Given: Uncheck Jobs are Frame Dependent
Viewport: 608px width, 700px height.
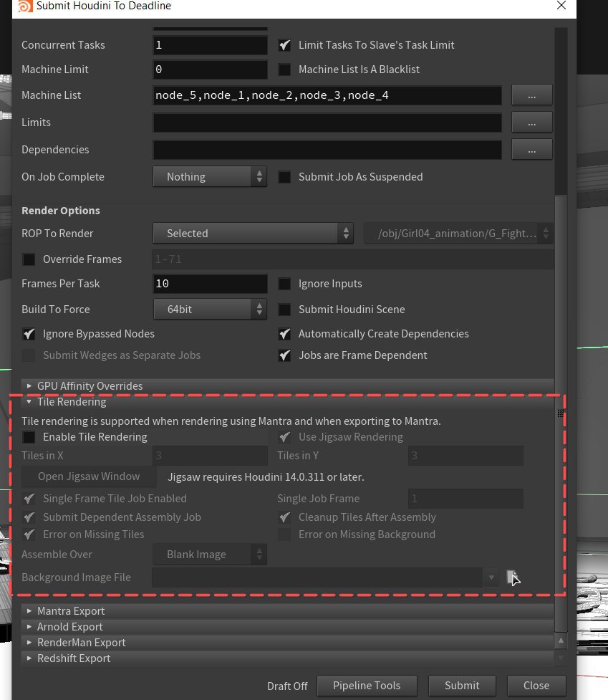Looking at the screenshot, I should [284, 355].
